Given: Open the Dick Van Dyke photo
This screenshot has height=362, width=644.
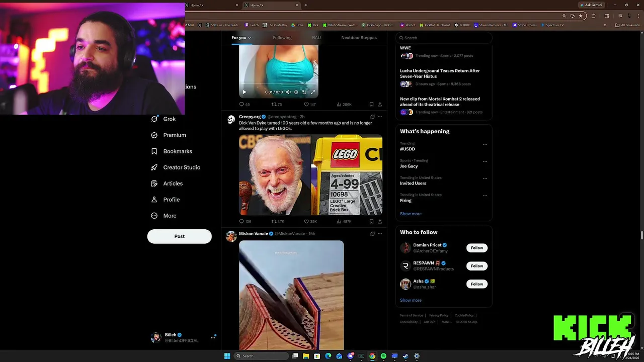Looking at the screenshot, I should click(275, 175).
